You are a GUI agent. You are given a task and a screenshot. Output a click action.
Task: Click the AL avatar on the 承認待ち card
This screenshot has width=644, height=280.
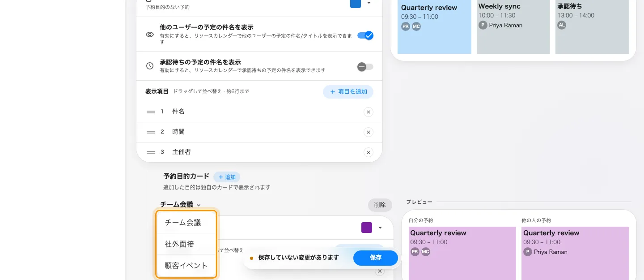pos(562,25)
